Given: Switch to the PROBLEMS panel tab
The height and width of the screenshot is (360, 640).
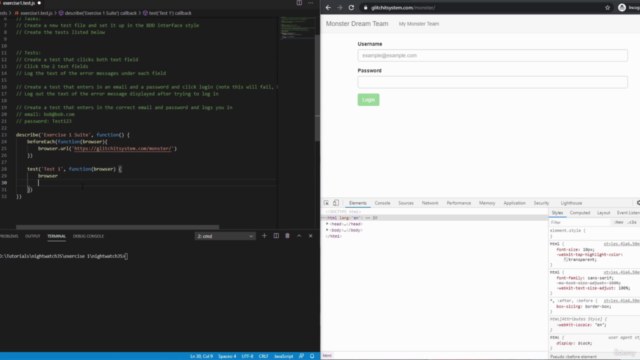Looking at the screenshot, I should (9, 236).
